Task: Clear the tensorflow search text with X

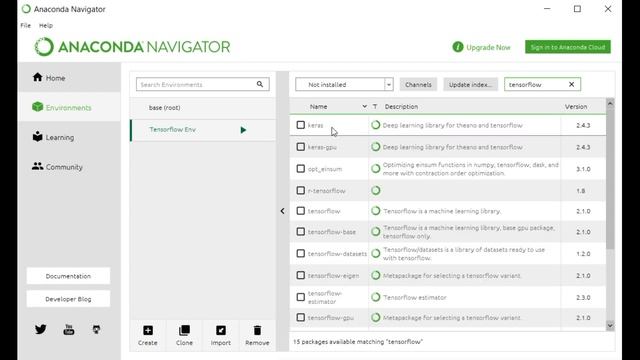Action: [571, 84]
